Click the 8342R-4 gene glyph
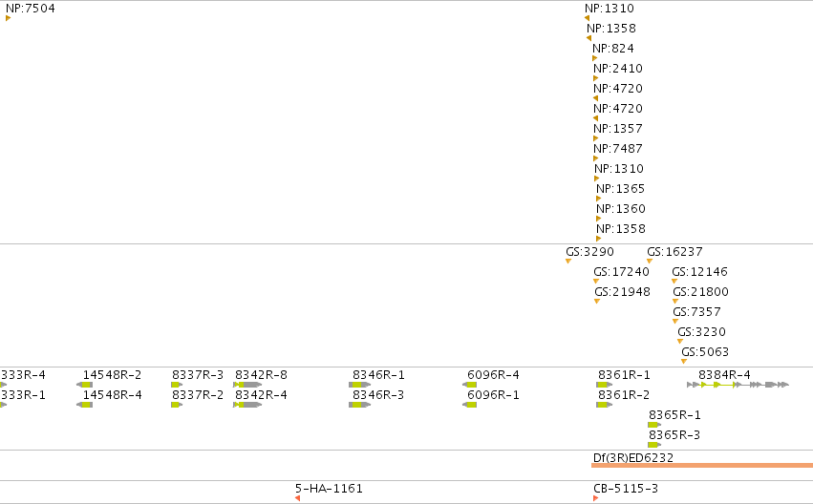Screen dimensions: 813x504 pos(247,405)
